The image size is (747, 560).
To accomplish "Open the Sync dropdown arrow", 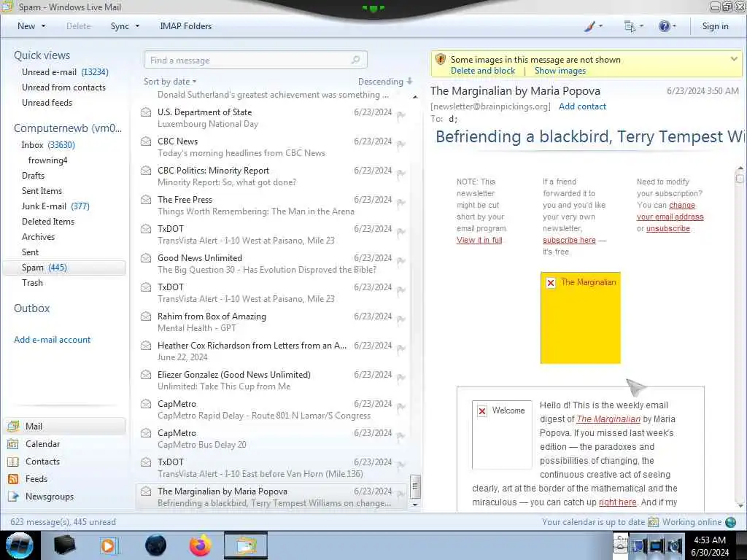I will click(137, 26).
